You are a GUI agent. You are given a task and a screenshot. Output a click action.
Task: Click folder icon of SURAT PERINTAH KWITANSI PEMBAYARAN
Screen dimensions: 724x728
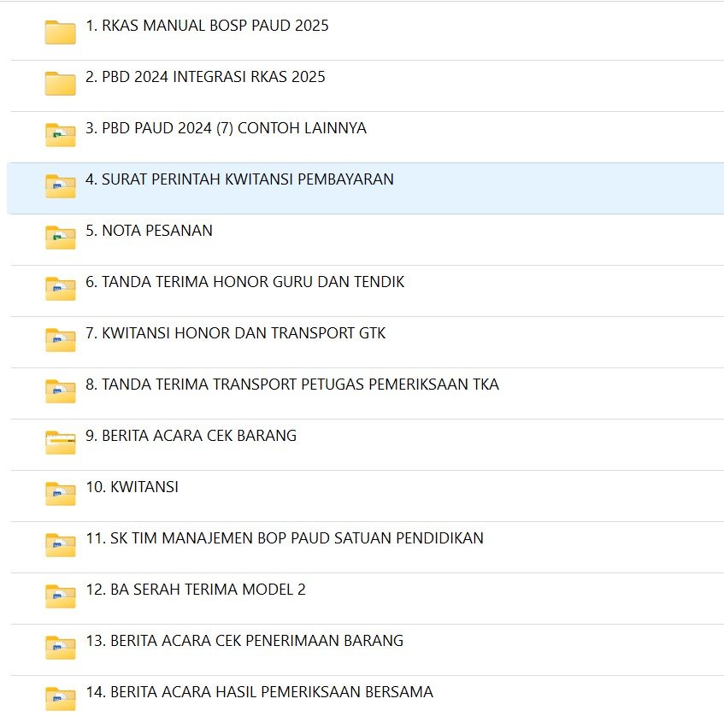(61, 186)
